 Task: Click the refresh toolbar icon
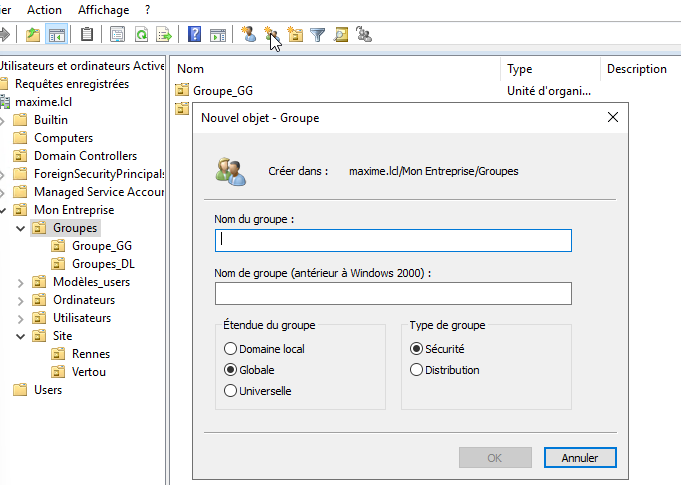[x=141, y=35]
